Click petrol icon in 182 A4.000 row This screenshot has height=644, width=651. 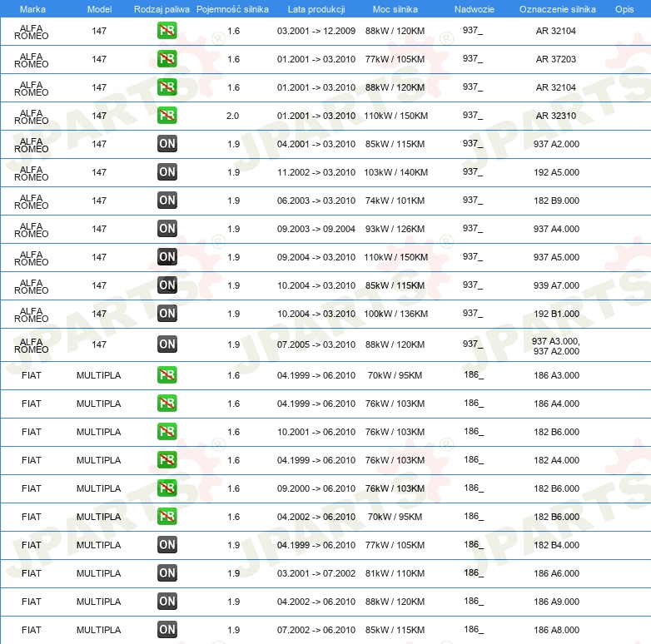tap(166, 460)
